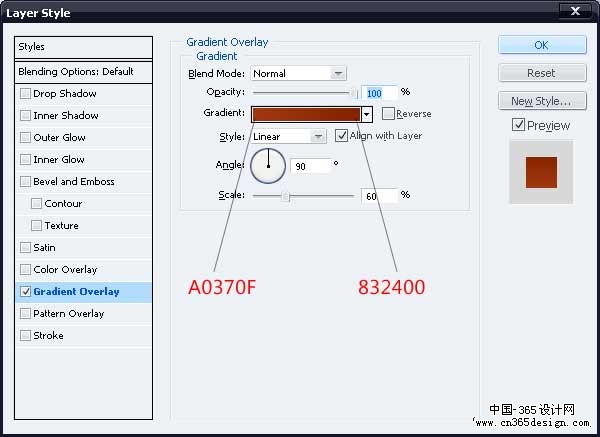Open Blending Options: Default
This screenshot has height=437, width=600.
(83, 72)
